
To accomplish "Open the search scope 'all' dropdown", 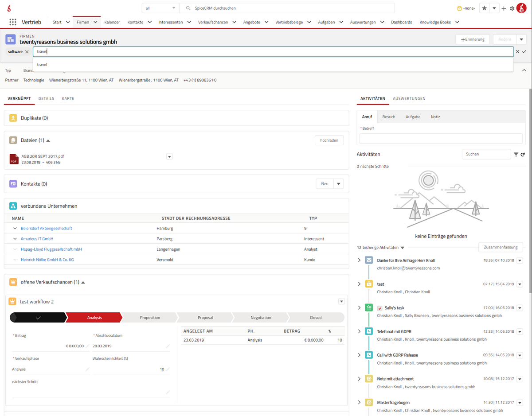I will point(160,8).
